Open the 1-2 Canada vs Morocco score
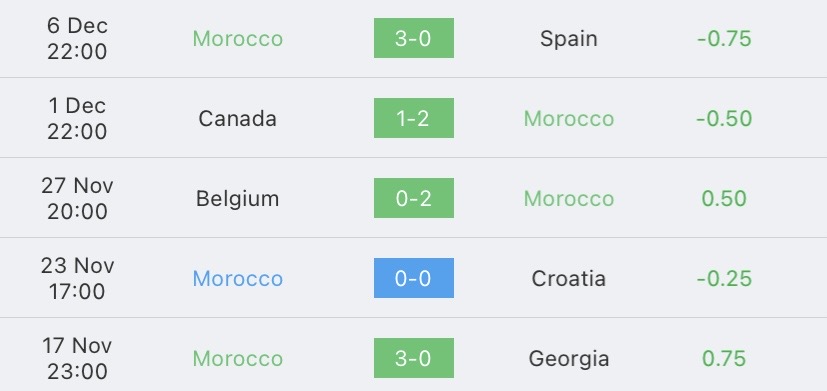827x391 pixels. pyautogui.click(x=414, y=118)
